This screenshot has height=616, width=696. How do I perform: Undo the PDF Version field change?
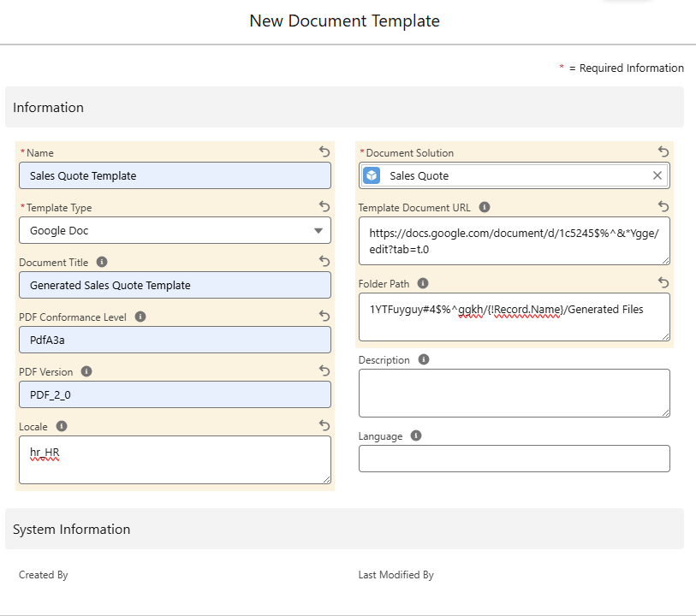tap(324, 370)
